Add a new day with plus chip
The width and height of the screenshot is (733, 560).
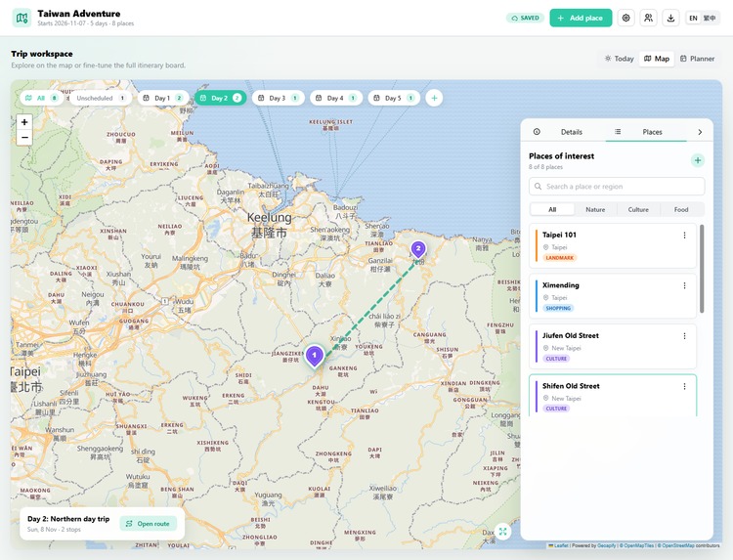(x=434, y=98)
